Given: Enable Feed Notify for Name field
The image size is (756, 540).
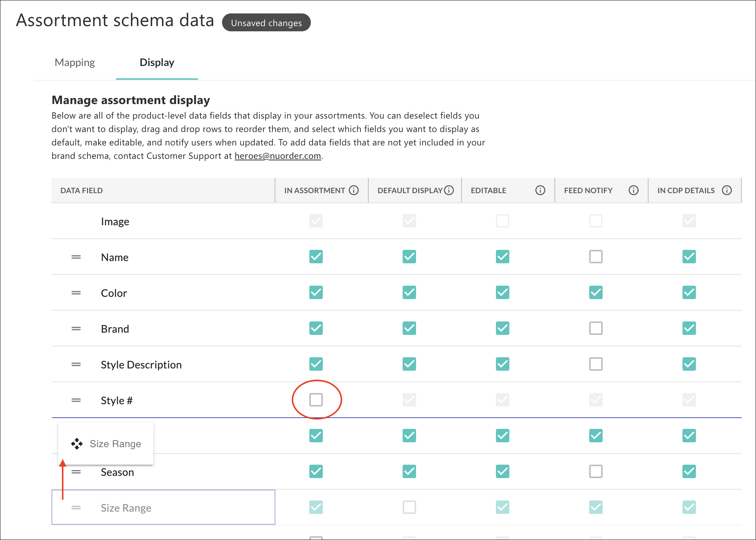Looking at the screenshot, I should click(x=596, y=257).
